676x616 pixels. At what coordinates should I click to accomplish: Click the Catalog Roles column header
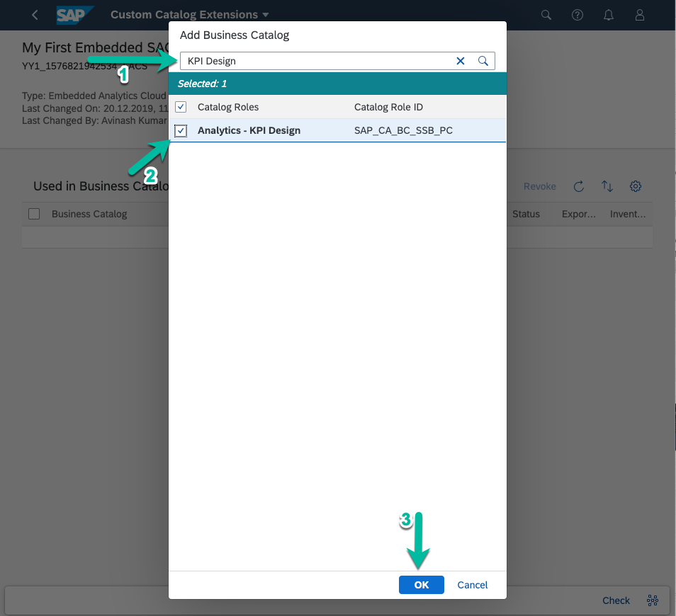pos(228,107)
